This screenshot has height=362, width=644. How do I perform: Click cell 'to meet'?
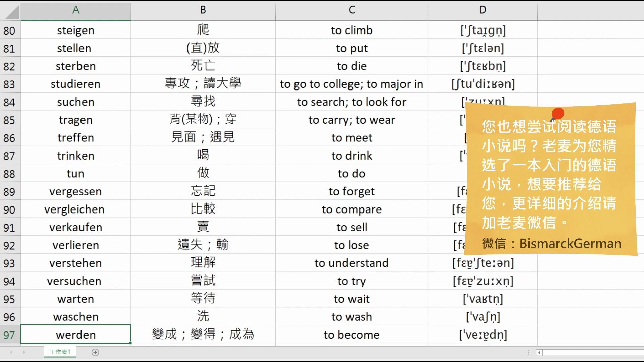(x=352, y=138)
